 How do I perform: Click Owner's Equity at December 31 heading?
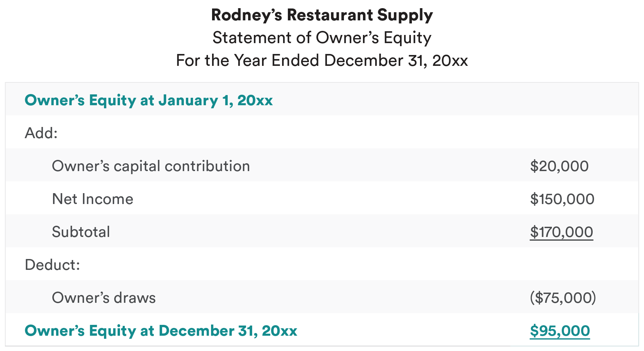tap(161, 331)
